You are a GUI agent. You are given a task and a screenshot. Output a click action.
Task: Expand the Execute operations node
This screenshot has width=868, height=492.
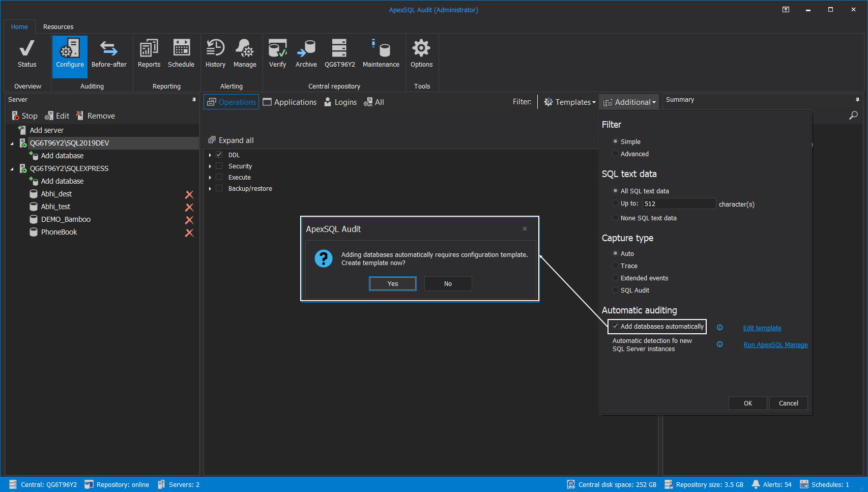click(210, 178)
